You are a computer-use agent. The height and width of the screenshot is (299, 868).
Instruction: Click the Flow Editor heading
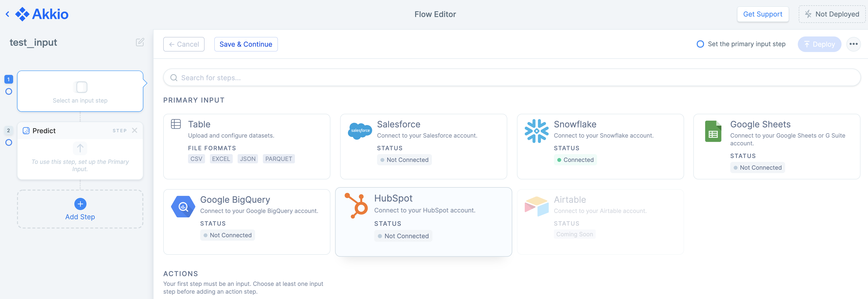[x=435, y=14]
